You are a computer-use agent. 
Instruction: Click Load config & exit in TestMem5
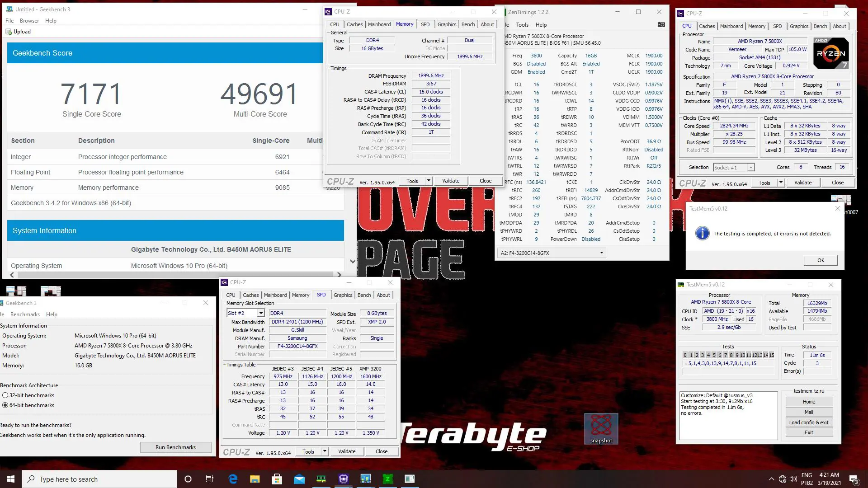(x=809, y=422)
